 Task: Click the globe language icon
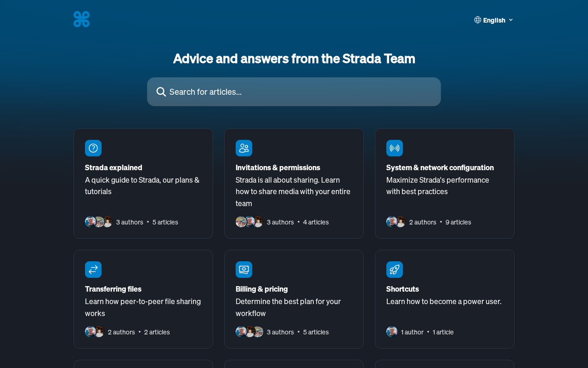pos(478,20)
